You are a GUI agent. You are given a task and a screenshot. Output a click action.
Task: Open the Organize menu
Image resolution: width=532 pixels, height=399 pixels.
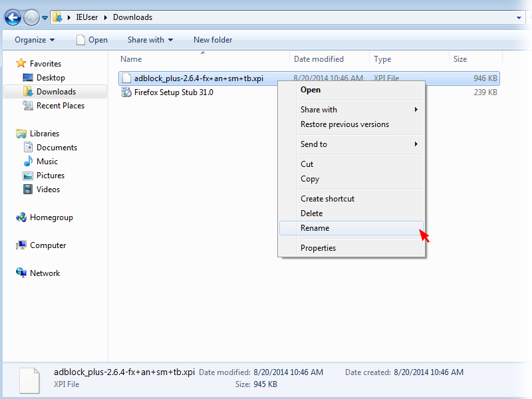coord(35,40)
